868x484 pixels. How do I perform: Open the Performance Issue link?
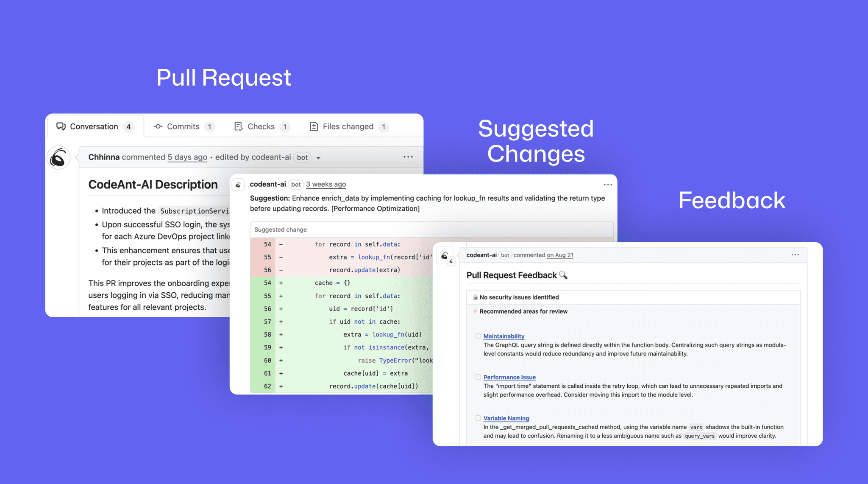tap(509, 377)
